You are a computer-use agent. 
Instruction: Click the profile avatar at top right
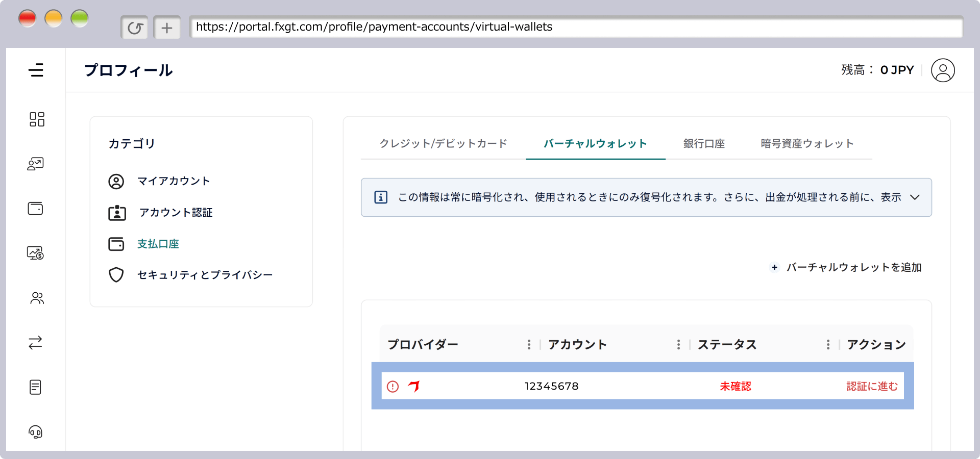943,70
